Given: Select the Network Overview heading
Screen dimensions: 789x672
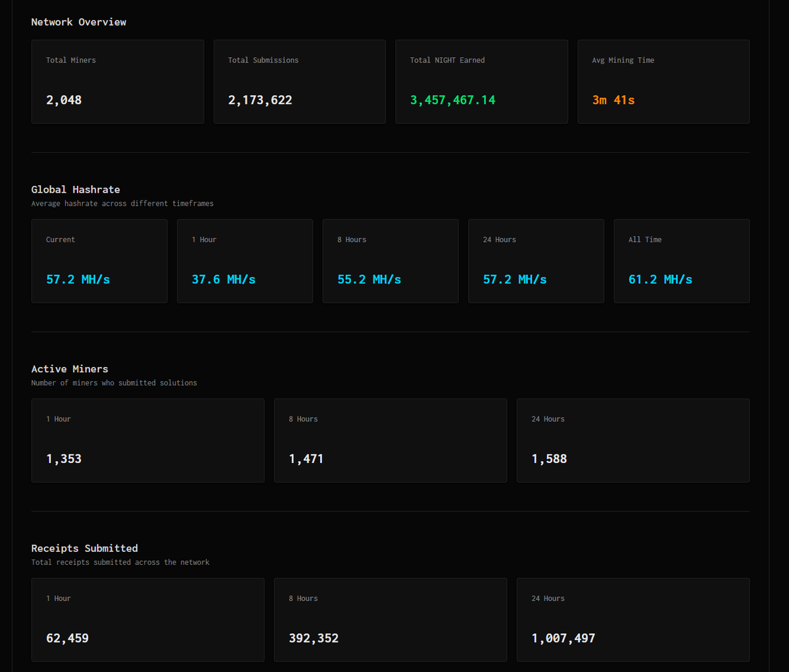Looking at the screenshot, I should coord(79,22).
